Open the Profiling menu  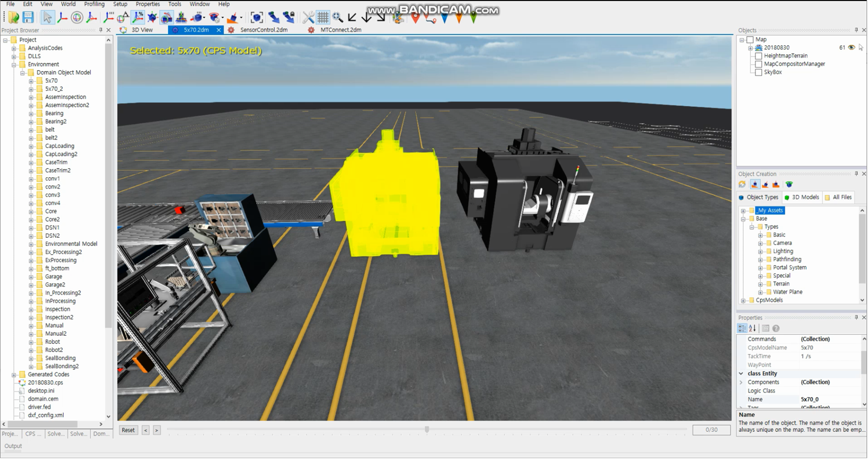pos(94,4)
